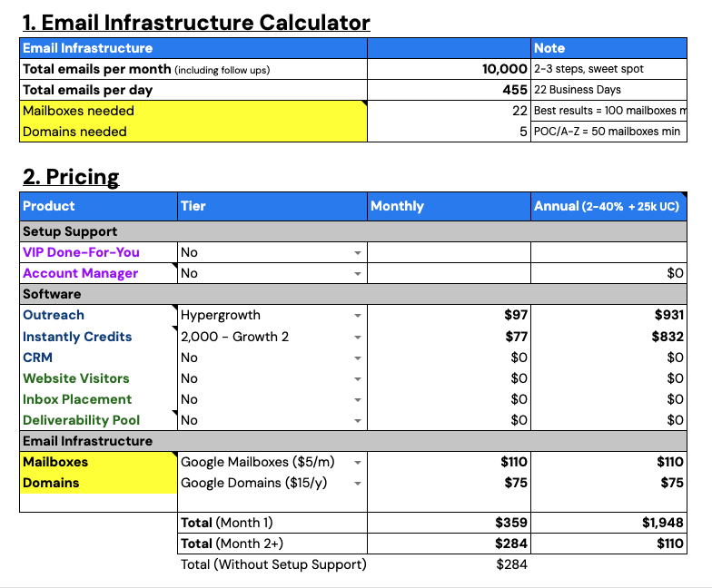Select the Outreach product label
Viewport: 712px width, 588px height.
pyautogui.click(x=54, y=315)
